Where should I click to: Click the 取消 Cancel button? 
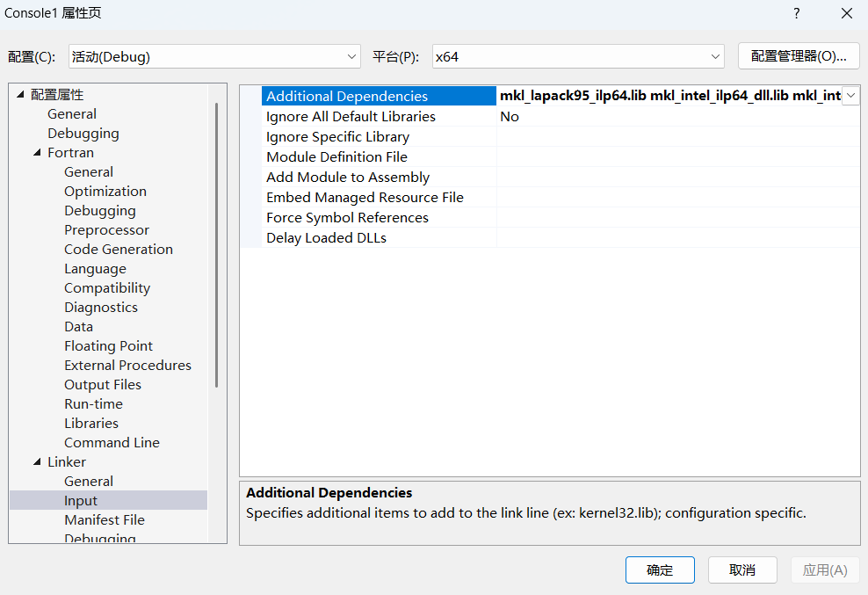pos(742,570)
